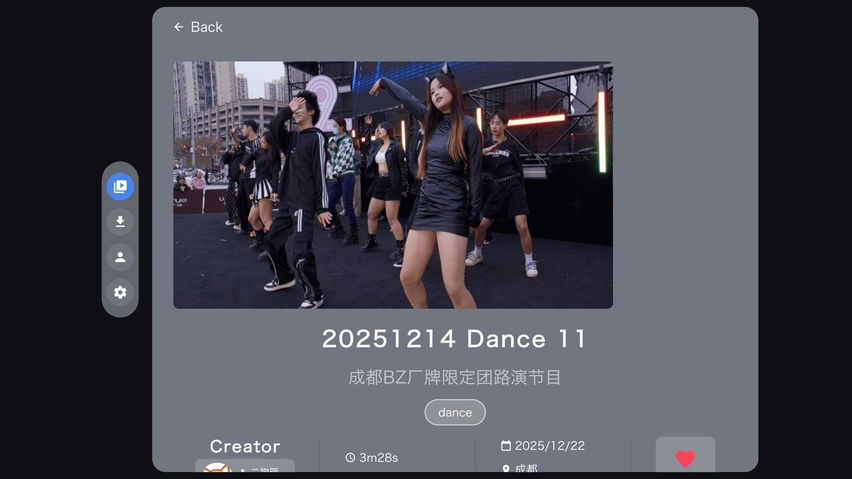This screenshot has width=852, height=479.
Task: Click the title '20251214 Dance 11'
Action: coord(454,339)
